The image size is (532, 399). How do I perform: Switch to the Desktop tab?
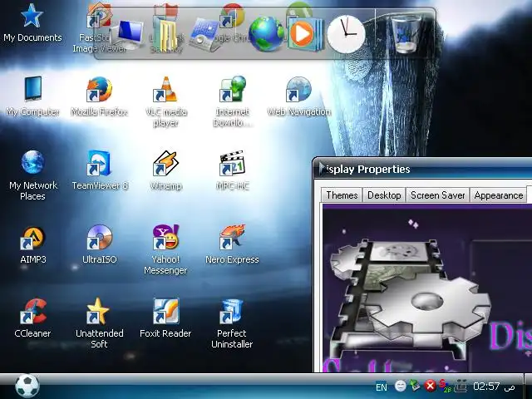pos(384,195)
